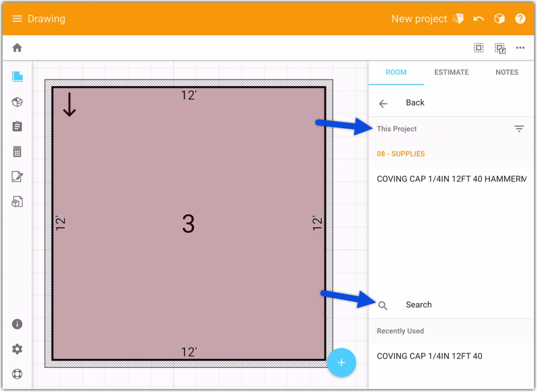
Task: Click the New project title
Action: pos(419,19)
